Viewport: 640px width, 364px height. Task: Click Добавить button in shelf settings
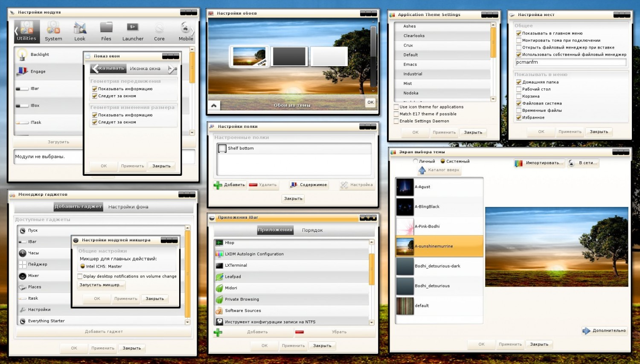click(x=230, y=185)
